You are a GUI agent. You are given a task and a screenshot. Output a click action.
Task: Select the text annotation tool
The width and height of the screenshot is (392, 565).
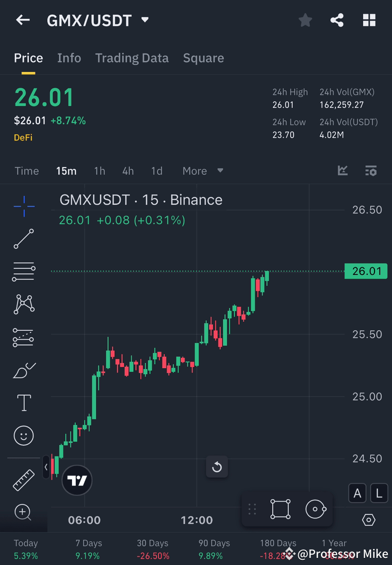point(24,402)
